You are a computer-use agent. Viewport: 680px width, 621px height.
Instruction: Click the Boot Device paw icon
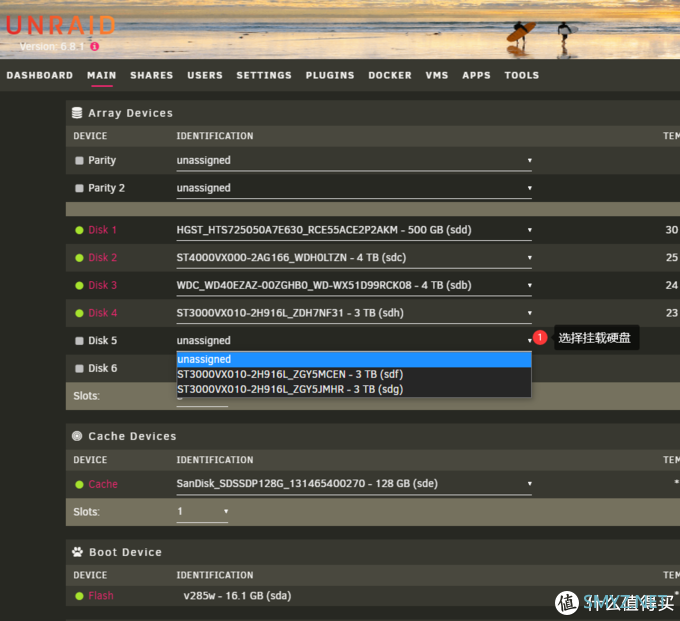point(77,552)
